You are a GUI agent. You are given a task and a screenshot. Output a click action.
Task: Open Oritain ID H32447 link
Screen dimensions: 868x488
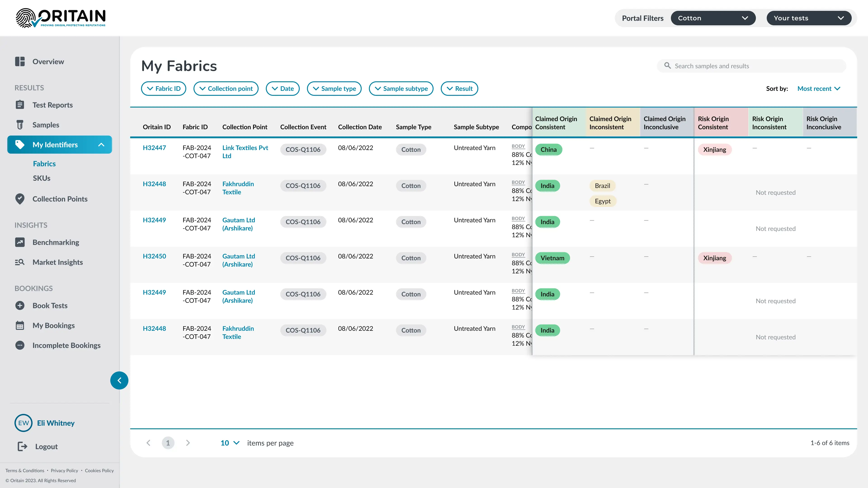pyautogui.click(x=154, y=148)
